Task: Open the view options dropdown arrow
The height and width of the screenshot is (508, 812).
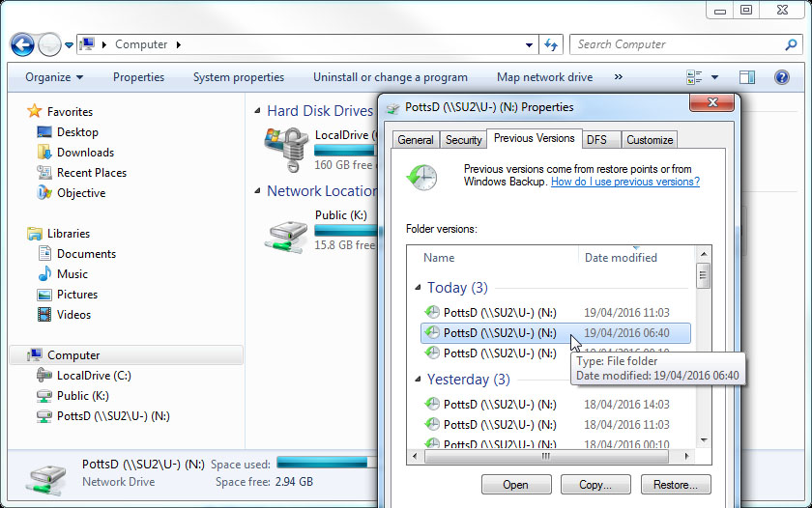Action: pos(714,77)
